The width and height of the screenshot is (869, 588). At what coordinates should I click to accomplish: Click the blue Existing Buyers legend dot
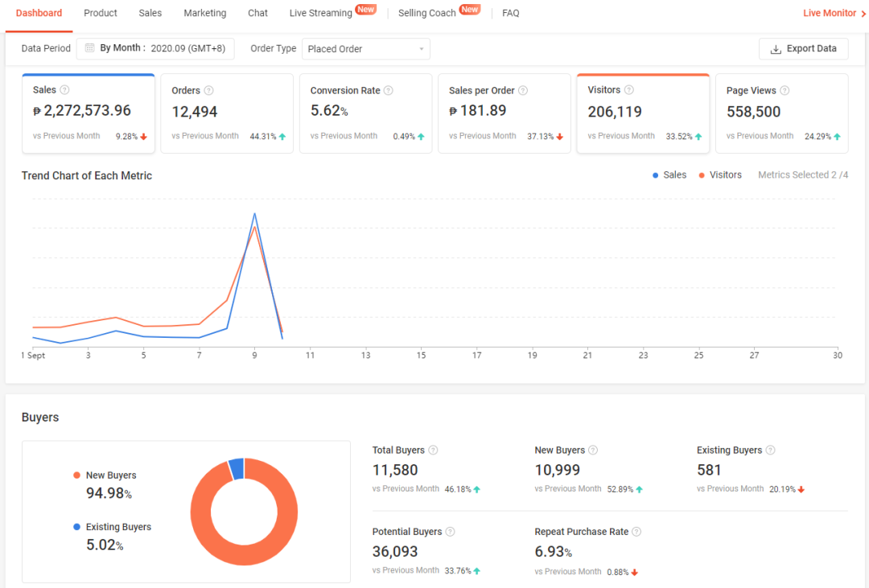pos(76,527)
